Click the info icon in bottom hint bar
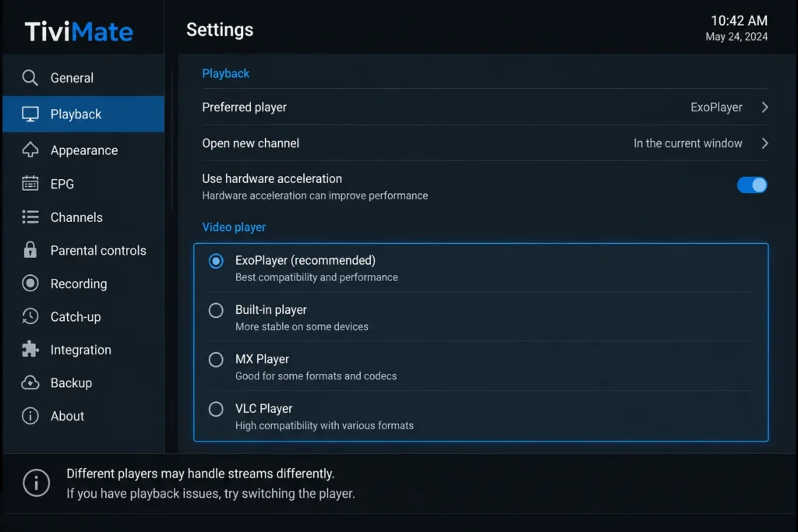This screenshot has width=798, height=532. [x=36, y=483]
